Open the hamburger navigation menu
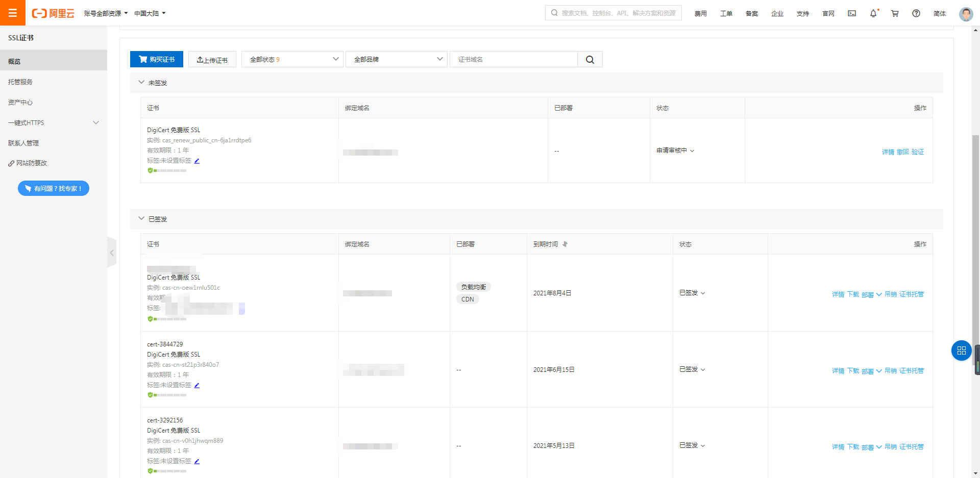Screen dimensions: 980x478 point(13,13)
